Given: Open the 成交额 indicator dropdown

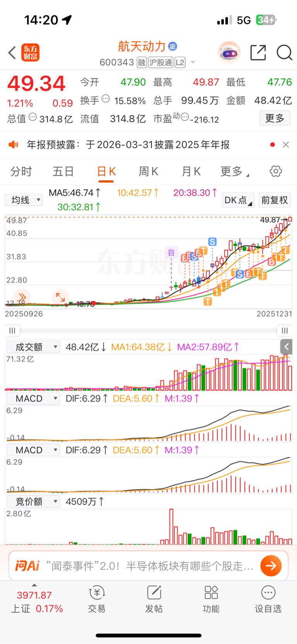Looking at the screenshot, I should pos(33,347).
